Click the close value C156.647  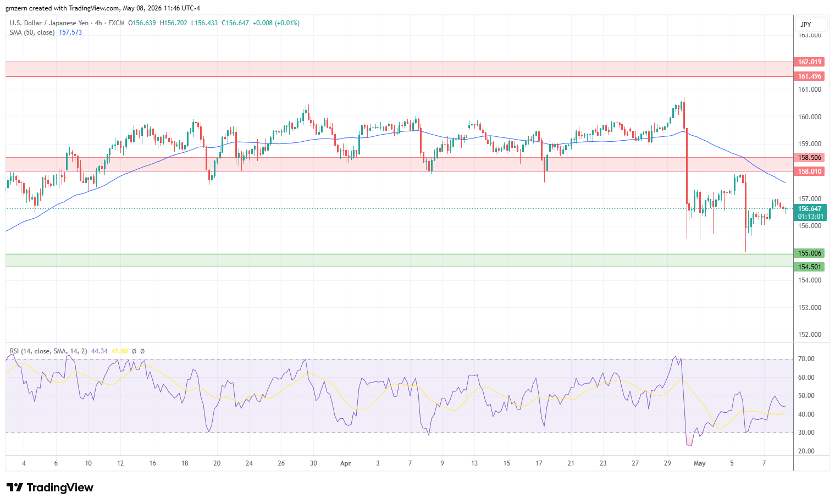click(x=235, y=23)
